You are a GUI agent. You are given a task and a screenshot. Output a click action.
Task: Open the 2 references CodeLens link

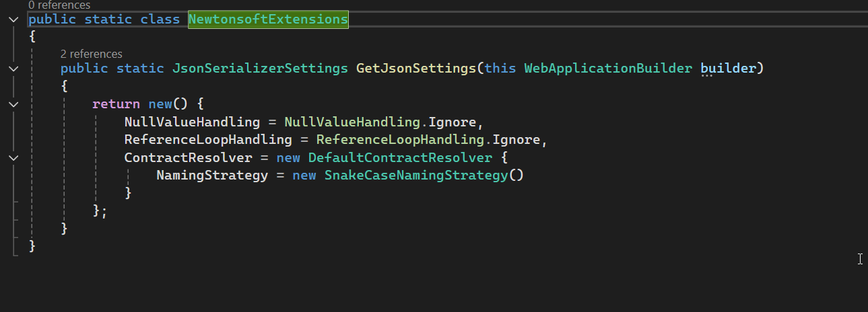point(92,54)
